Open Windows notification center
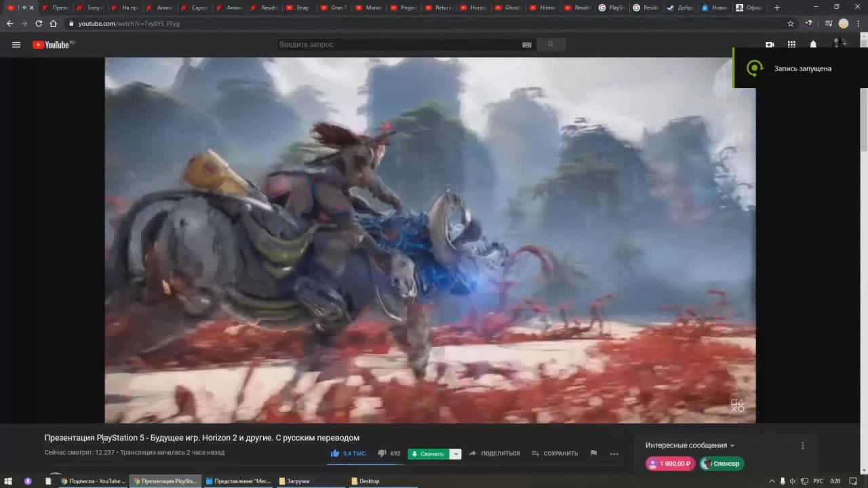Viewport: 868px width, 488px height. coord(854,481)
